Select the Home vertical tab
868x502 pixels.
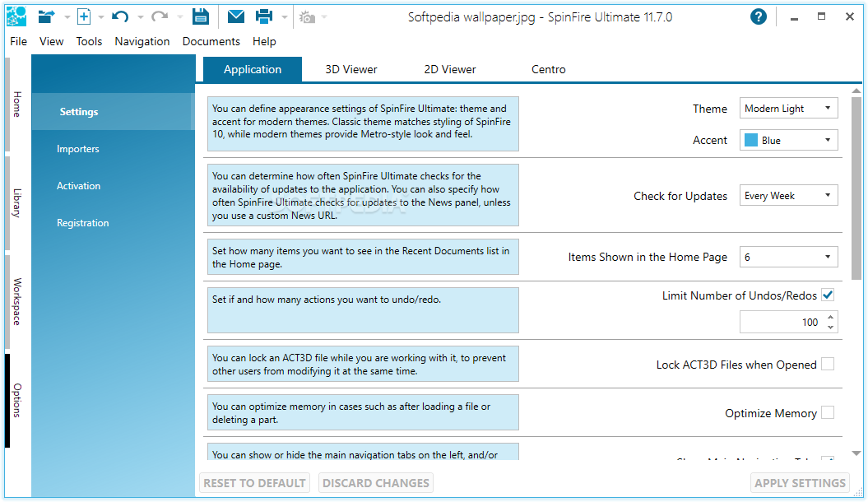click(17, 104)
